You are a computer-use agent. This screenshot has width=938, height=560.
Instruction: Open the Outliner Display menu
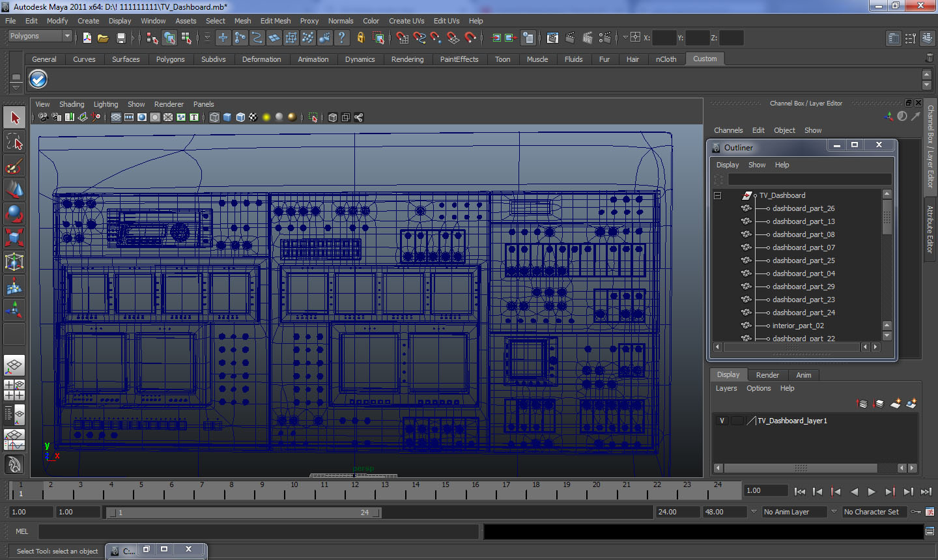[x=728, y=165]
